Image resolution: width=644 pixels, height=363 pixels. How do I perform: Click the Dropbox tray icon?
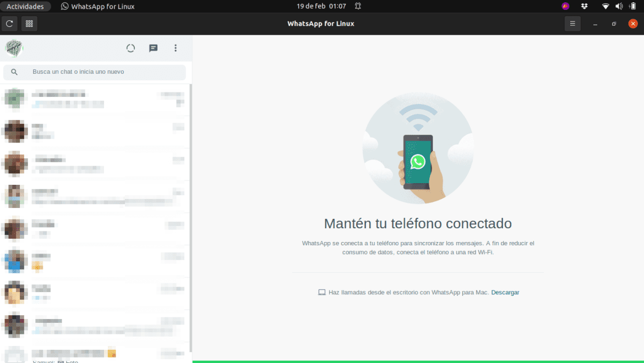[x=584, y=6]
